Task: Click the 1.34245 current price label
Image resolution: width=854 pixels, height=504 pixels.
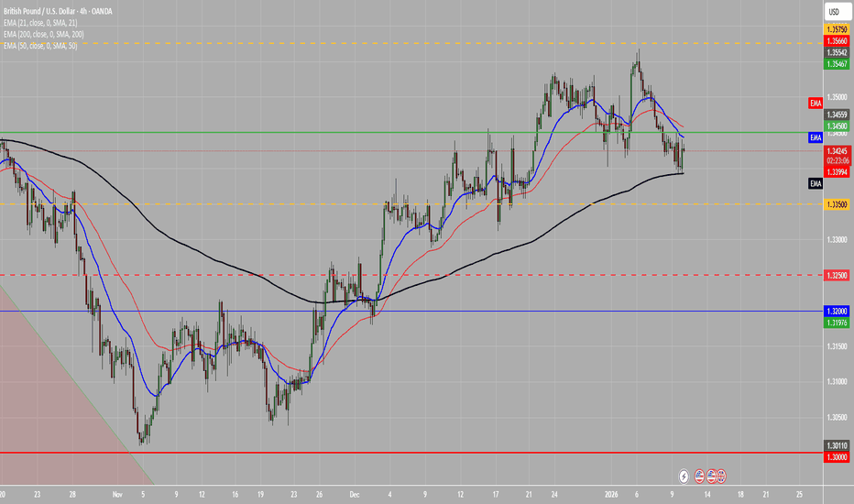Action: pos(837,151)
